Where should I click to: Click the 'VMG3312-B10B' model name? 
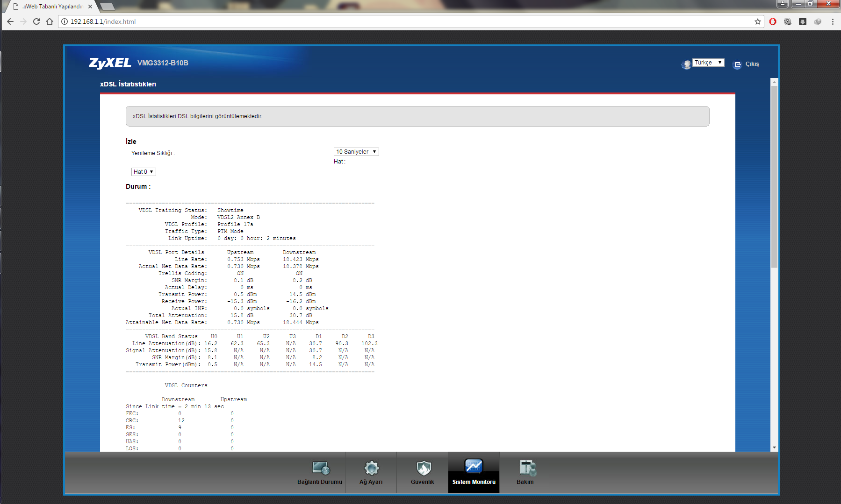click(x=163, y=63)
